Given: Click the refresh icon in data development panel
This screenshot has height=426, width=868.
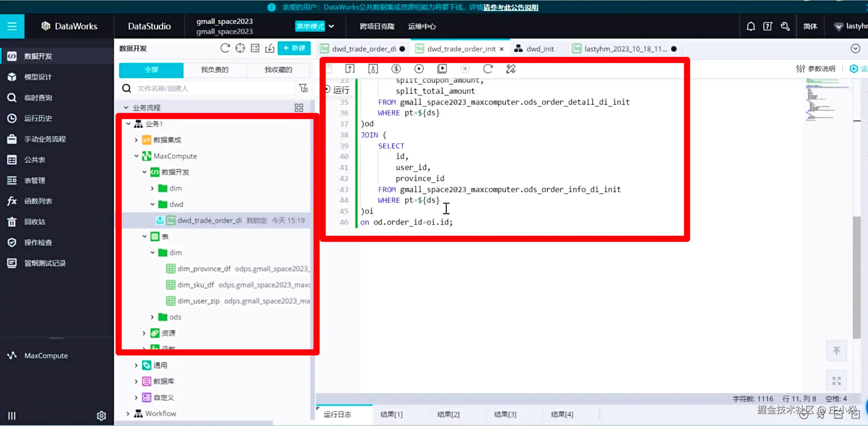Looking at the screenshot, I should 225,48.
